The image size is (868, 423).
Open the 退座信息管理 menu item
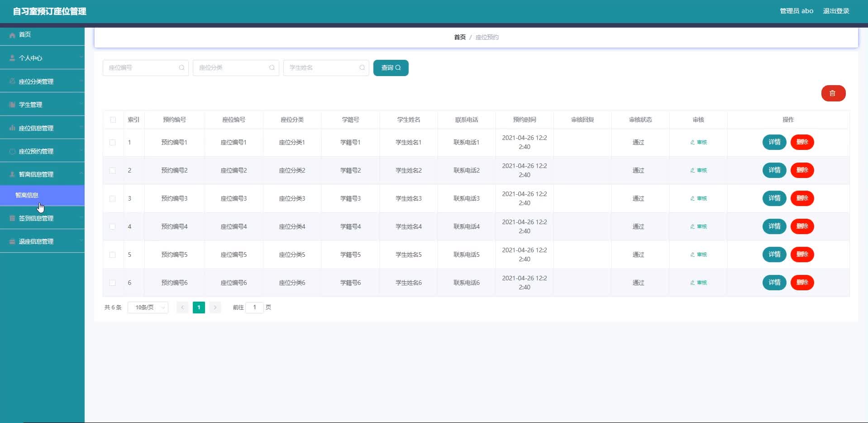(x=42, y=241)
